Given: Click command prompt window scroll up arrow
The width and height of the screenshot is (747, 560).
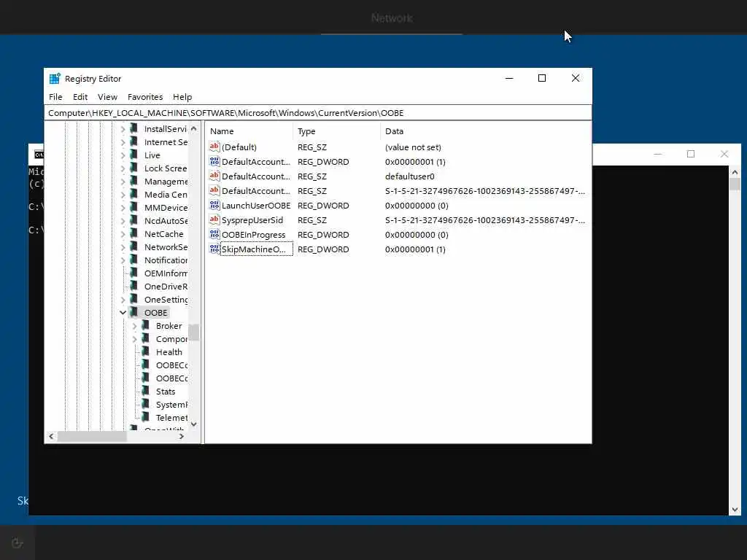Looking at the screenshot, I should [x=735, y=172].
